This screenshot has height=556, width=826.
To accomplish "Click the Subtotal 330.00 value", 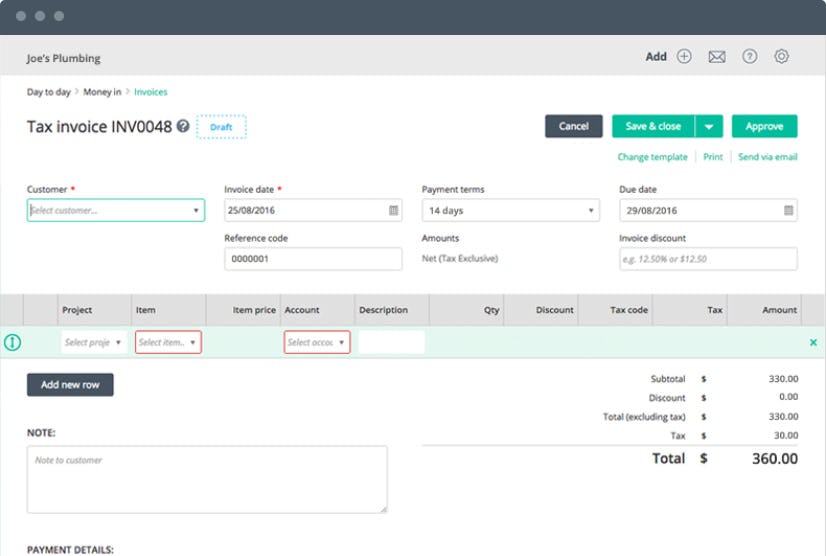I will pos(783,378).
